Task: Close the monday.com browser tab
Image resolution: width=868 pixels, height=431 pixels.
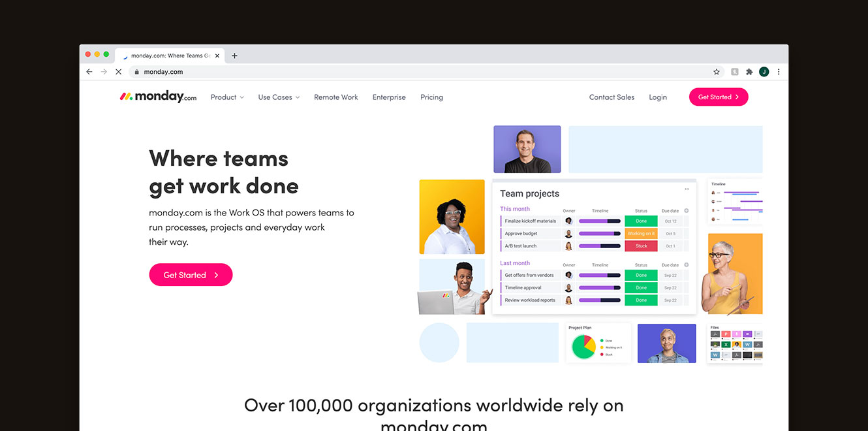Action: click(x=217, y=56)
